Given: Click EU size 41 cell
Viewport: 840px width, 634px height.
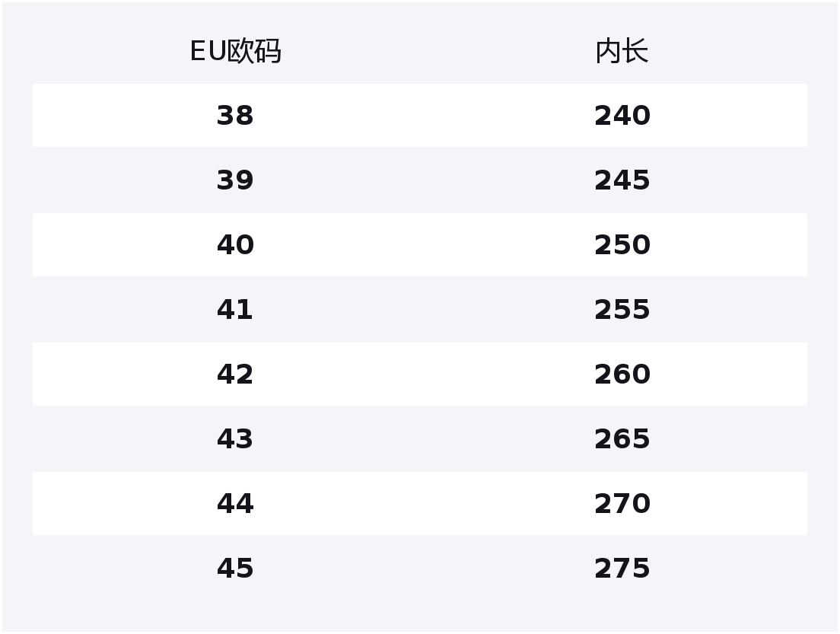Looking at the screenshot, I should (235, 310).
